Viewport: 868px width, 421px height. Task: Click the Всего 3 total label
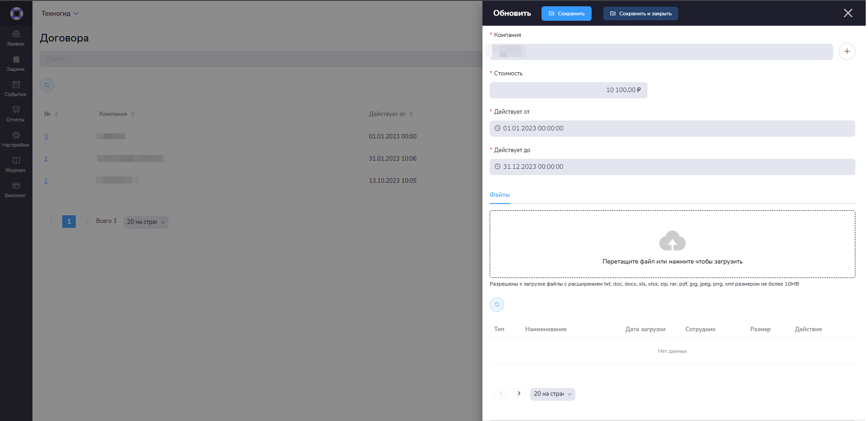coord(106,221)
